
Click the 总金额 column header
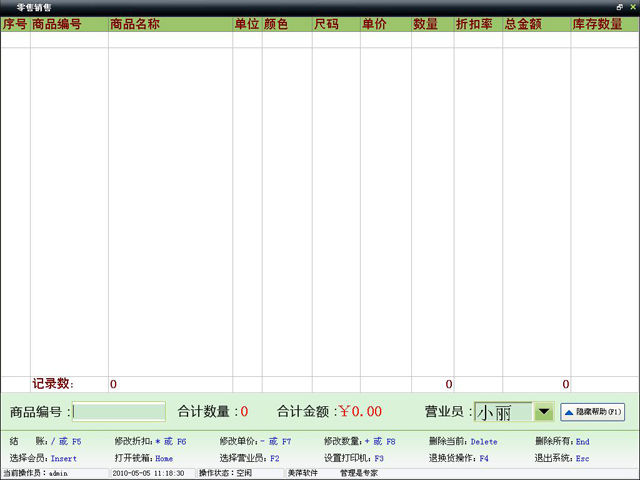[x=535, y=23]
